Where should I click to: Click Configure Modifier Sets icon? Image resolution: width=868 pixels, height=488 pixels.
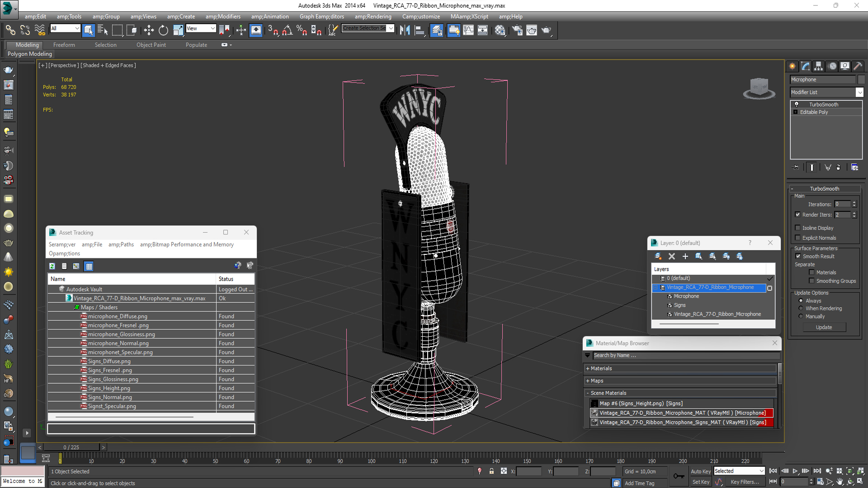tap(854, 167)
